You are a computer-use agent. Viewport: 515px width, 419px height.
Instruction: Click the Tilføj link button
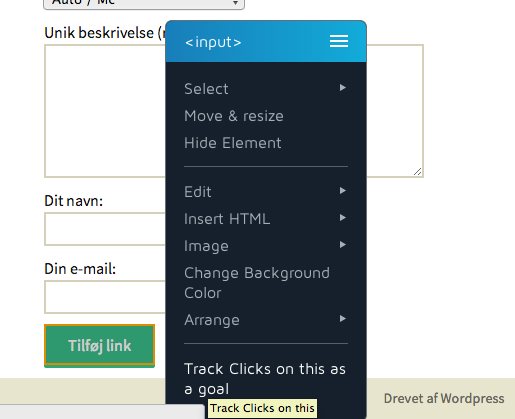[99, 345]
